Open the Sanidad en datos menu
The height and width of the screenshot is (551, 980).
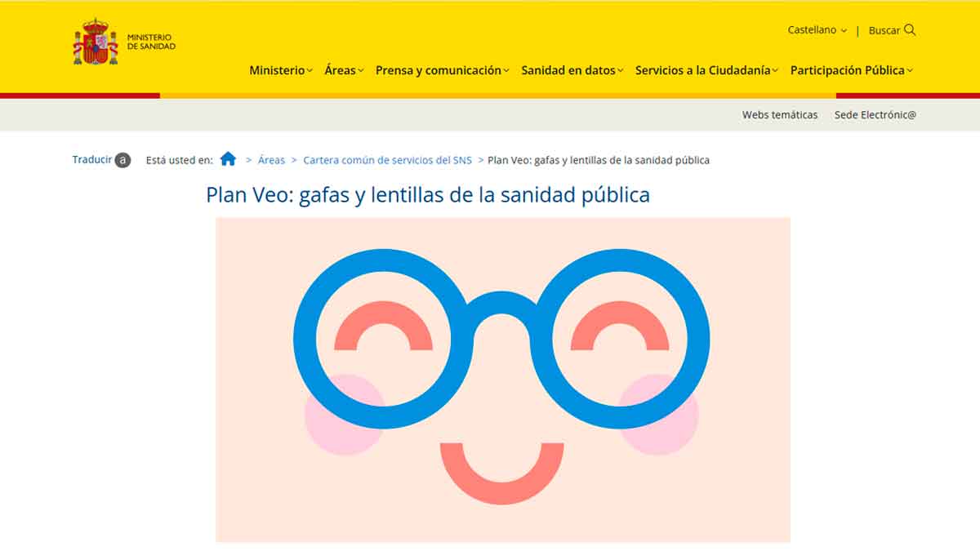pyautogui.click(x=571, y=70)
